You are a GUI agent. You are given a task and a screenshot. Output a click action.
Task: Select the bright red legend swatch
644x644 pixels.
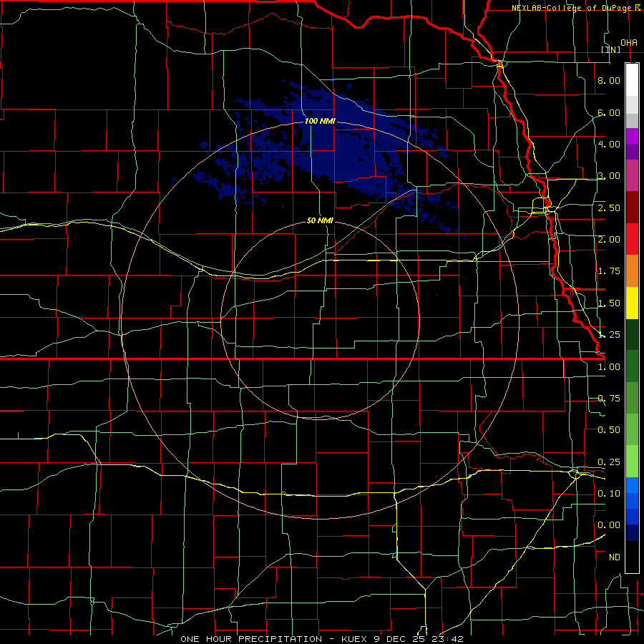tap(632, 239)
